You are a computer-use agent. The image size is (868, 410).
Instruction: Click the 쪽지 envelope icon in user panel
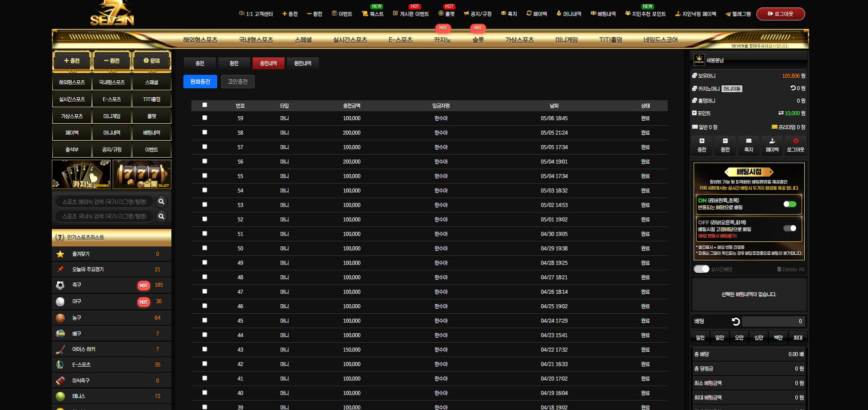(x=748, y=141)
